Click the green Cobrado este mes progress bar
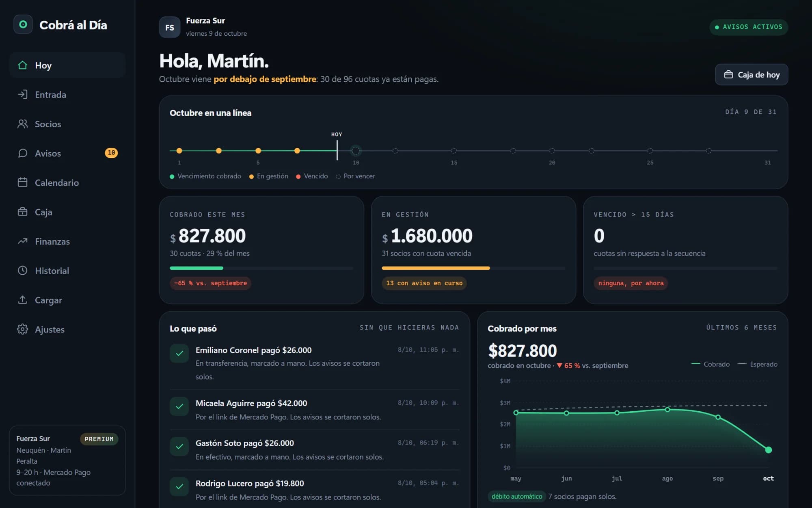This screenshot has width=812, height=508. pos(197,268)
